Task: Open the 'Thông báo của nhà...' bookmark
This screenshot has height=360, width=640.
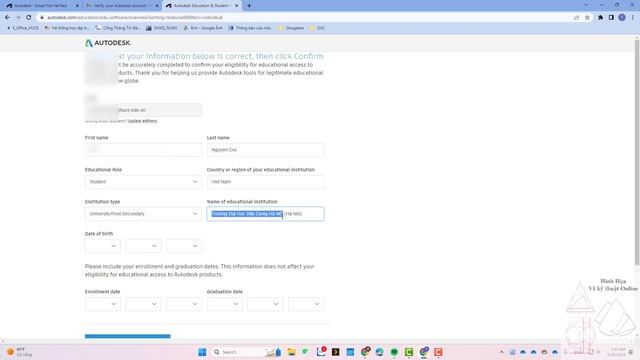Action: coord(251,28)
